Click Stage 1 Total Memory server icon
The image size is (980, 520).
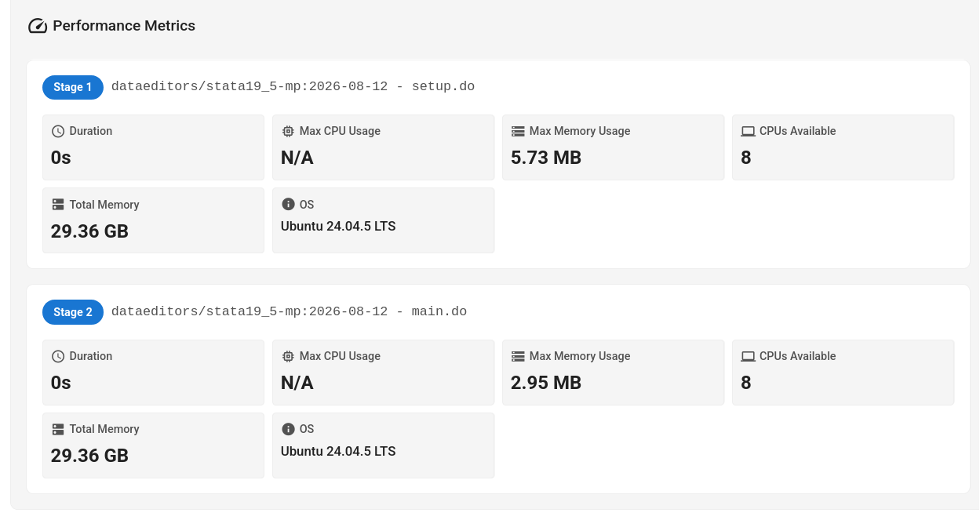pos(58,205)
